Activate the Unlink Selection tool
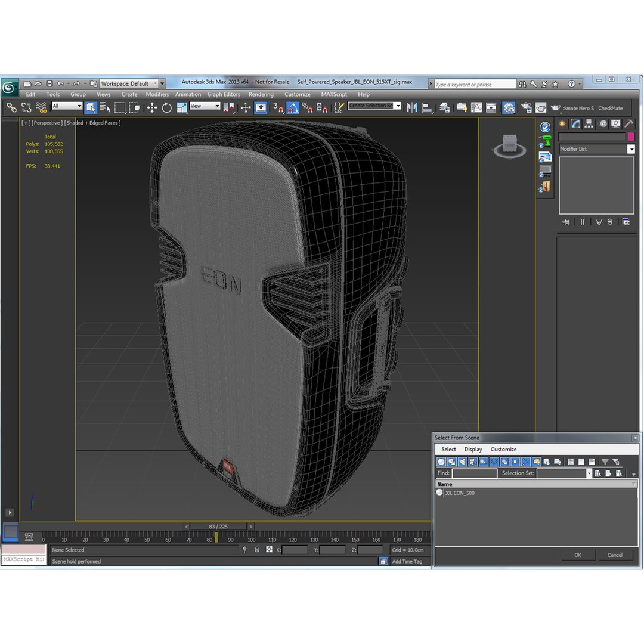This screenshot has width=644, height=644. pos(26,107)
